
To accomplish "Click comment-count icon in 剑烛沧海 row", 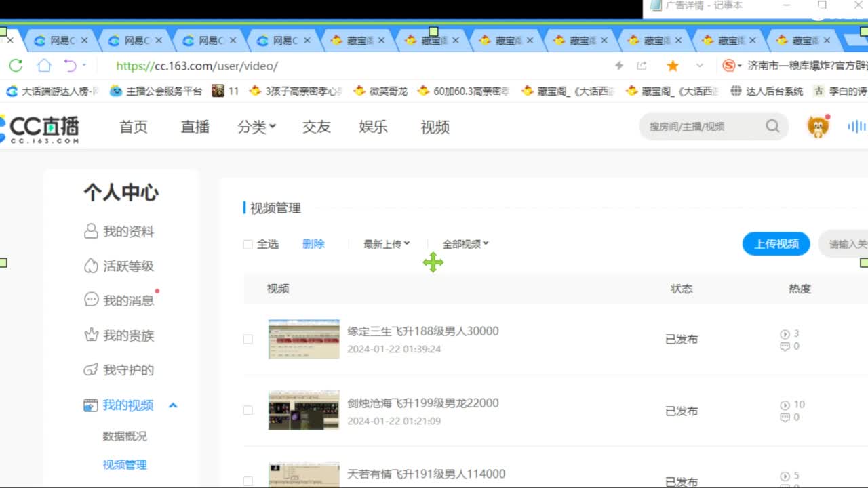I will 785,418.
